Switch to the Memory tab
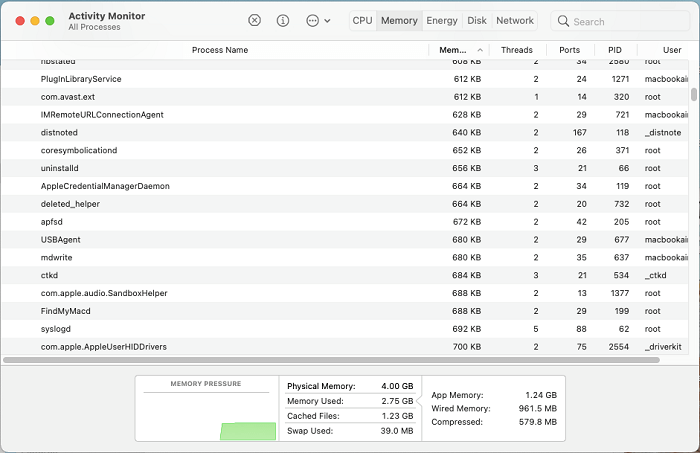The width and height of the screenshot is (700, 453). point(399,21)
